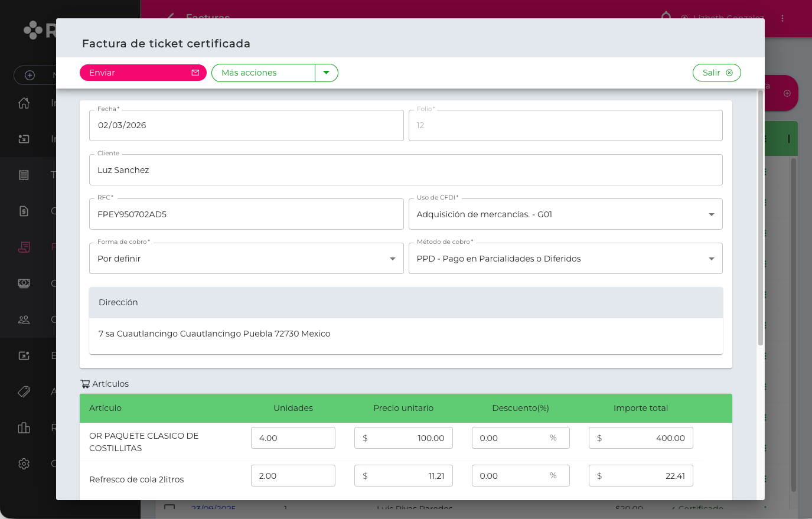Click the Unidades field for Refresco de cola
The height and width of the screenshot is (519, 812).
[293, 476]
